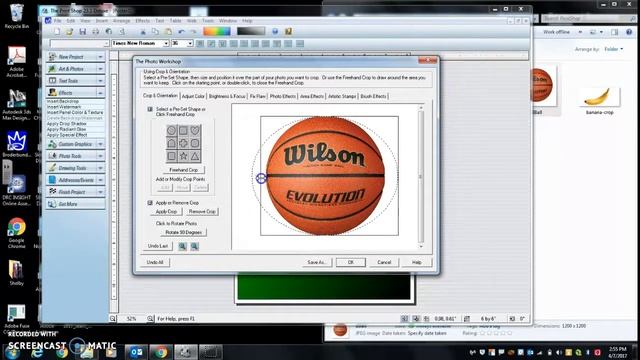Click Save As in Photo Workshop
Viewport: 640px width, 360px height.
tap(316, 262)
